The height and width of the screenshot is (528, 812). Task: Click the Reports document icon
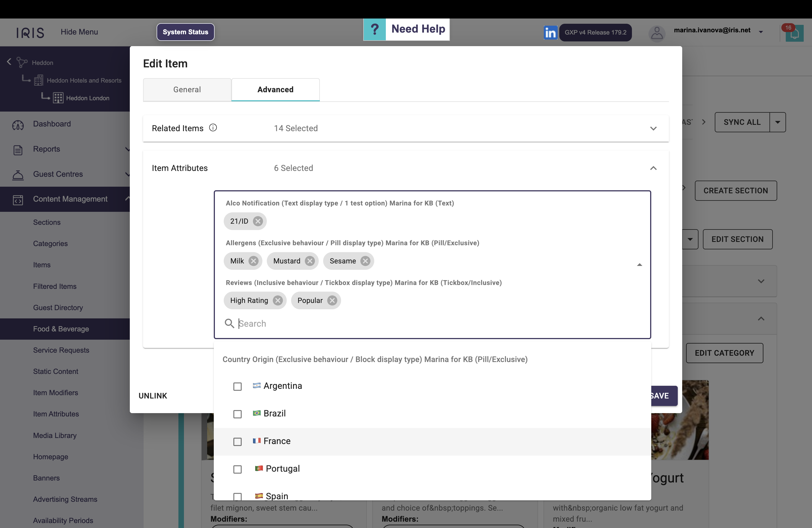pos(18,150)
